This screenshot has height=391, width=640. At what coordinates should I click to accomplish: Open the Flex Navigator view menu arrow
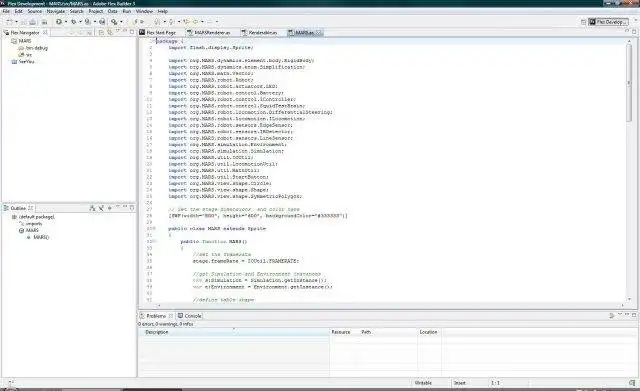point(118,31)
